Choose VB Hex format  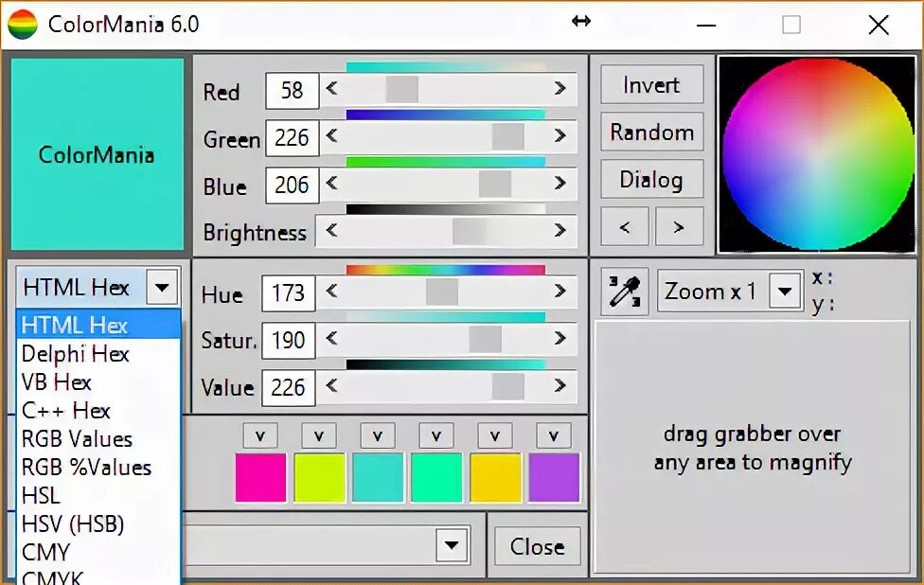[98, 382]
